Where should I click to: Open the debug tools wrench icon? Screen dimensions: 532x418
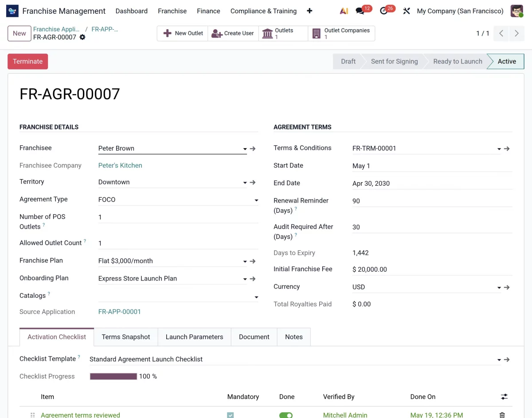click(407, 11)
